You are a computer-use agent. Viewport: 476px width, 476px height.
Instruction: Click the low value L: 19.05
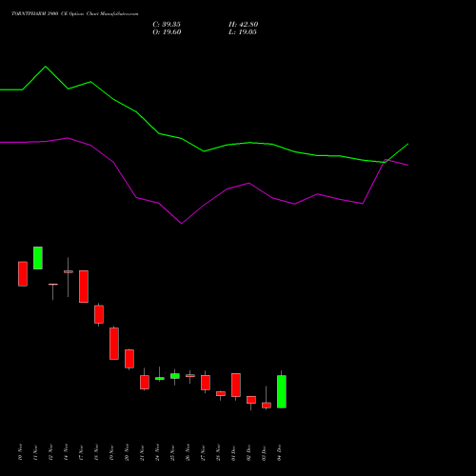(x=243, y=32)
